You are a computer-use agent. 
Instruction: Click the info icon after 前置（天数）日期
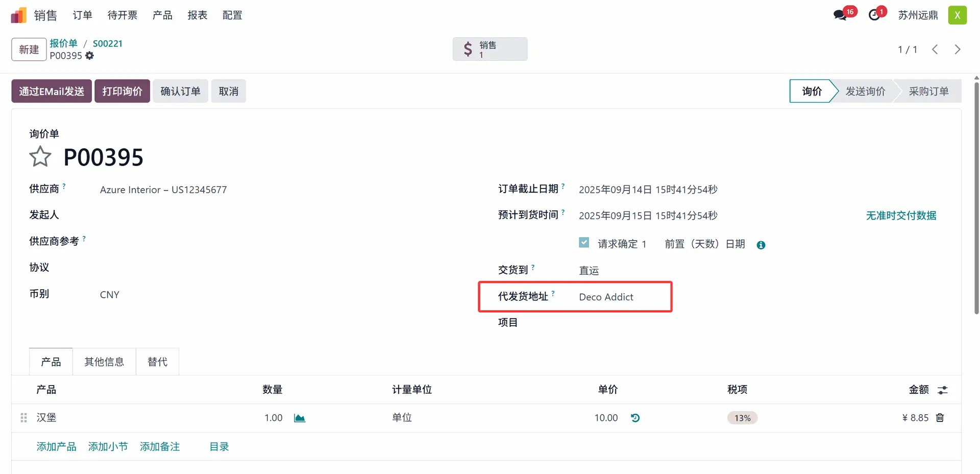[761, 245]
